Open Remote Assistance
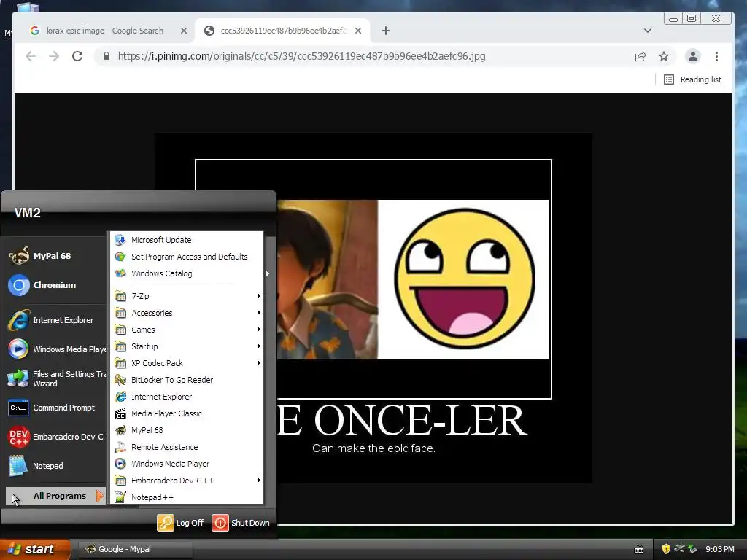This screenshot has width=747, height=560. [x=186, y=447]
